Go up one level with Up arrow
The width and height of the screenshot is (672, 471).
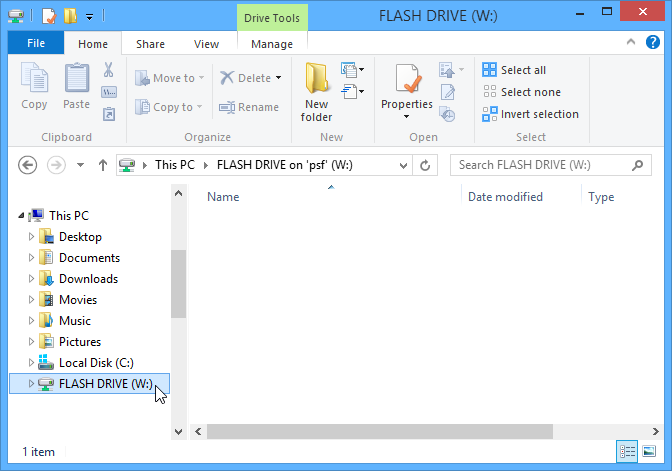tap(102, 165)
